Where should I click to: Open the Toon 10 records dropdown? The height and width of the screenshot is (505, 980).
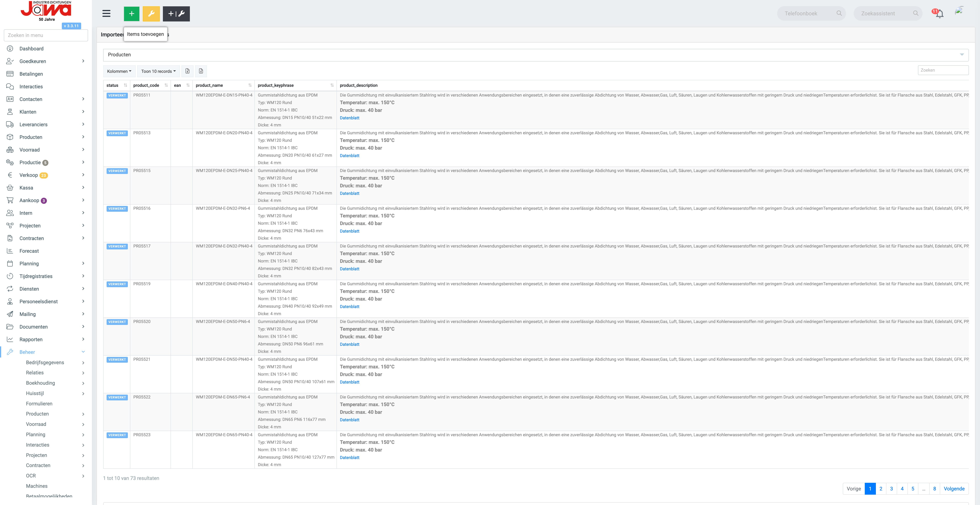point(159,71)
